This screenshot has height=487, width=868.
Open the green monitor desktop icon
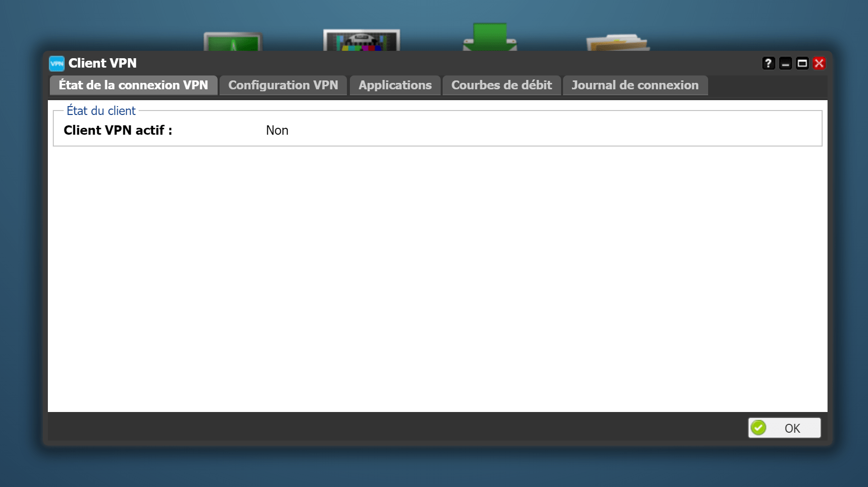coord(233,41)
